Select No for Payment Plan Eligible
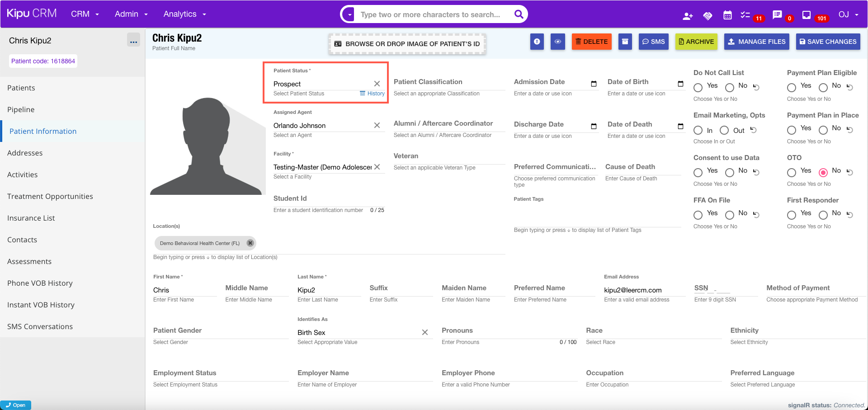Viewport: 868px width, 410px height. [x=823, y=87]
